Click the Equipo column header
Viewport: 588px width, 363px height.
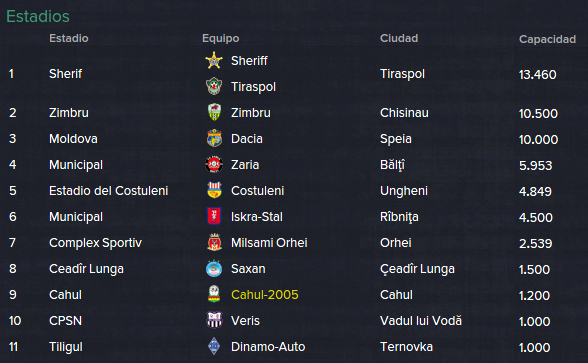(x=220, y=38)
